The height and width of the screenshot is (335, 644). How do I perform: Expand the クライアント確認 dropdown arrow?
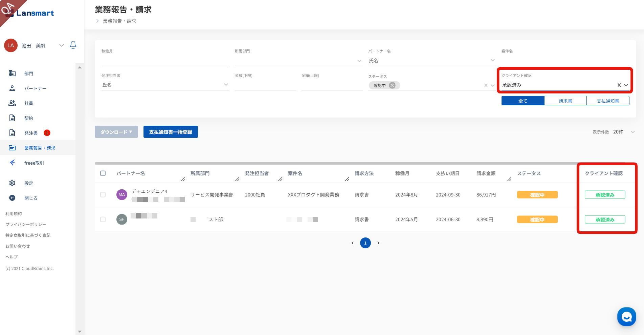(626, 85)
